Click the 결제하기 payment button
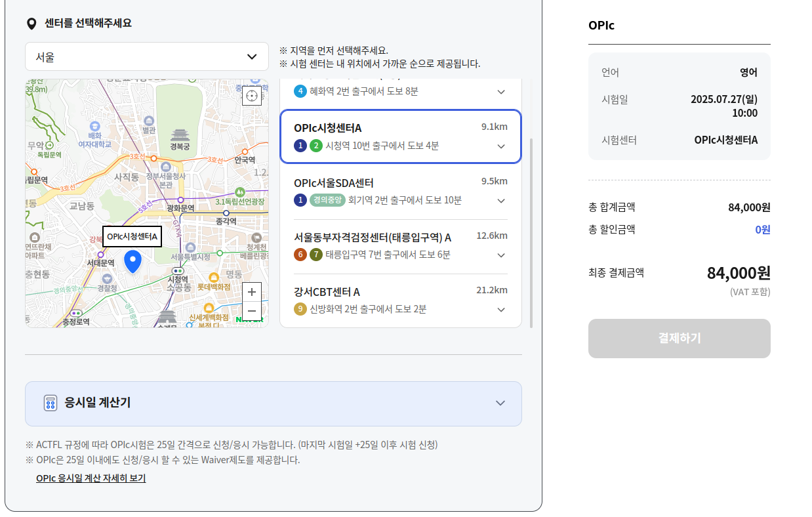 pyautogui.click(x=679, y=338)
